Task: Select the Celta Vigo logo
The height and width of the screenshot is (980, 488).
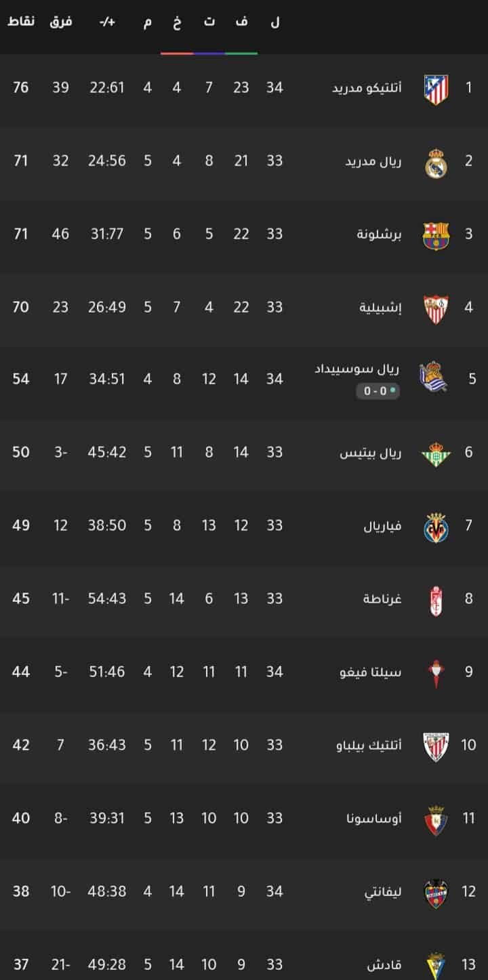Action: (436, 673)
